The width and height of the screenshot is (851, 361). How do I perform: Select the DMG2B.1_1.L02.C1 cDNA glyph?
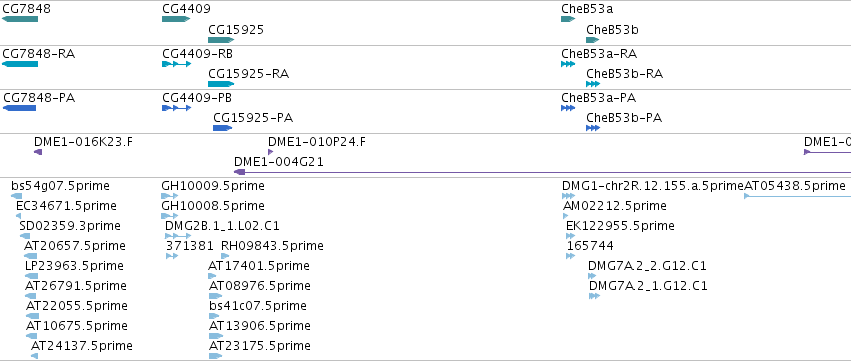[x=178, y=236]
